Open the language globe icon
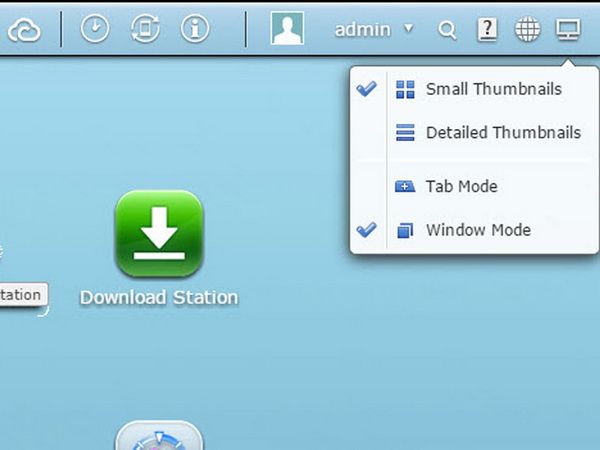600x450 pixels. (527, 29)
